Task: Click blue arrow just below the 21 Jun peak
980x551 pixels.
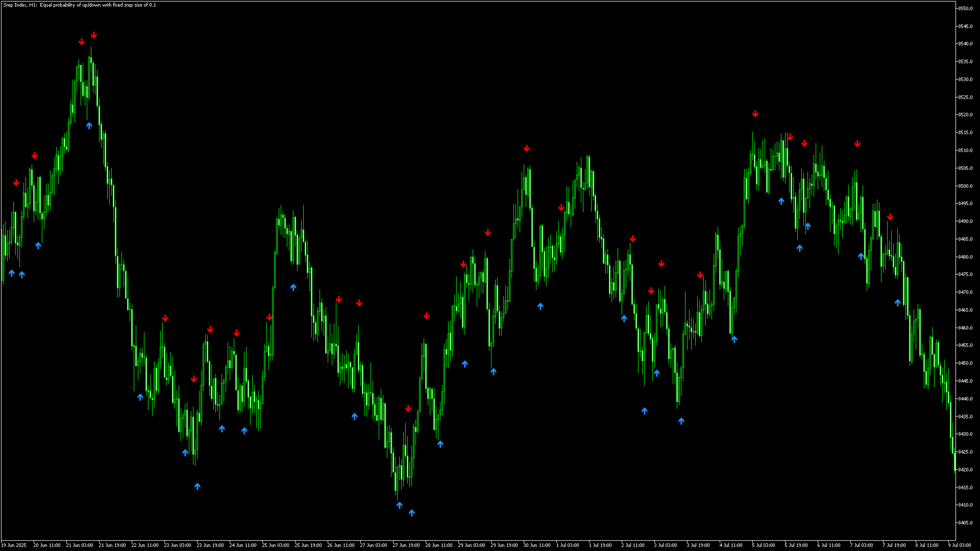Action: pyautogui.click(x=89, y=126)
